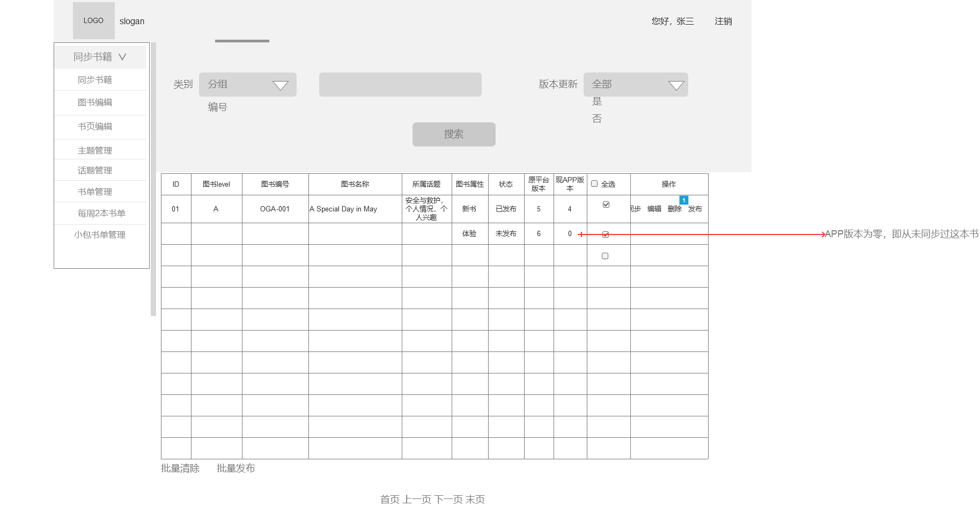
Task: Click the 安全与救护 topic cell
Action: coord(426,209)
